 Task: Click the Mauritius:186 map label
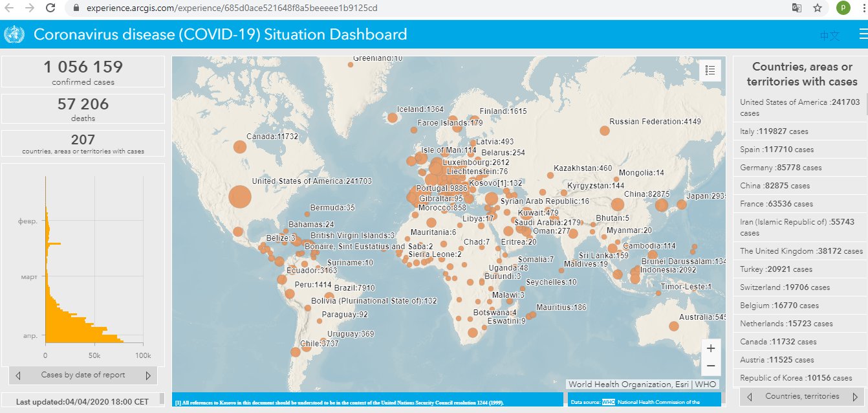click(x=561, y=307)
